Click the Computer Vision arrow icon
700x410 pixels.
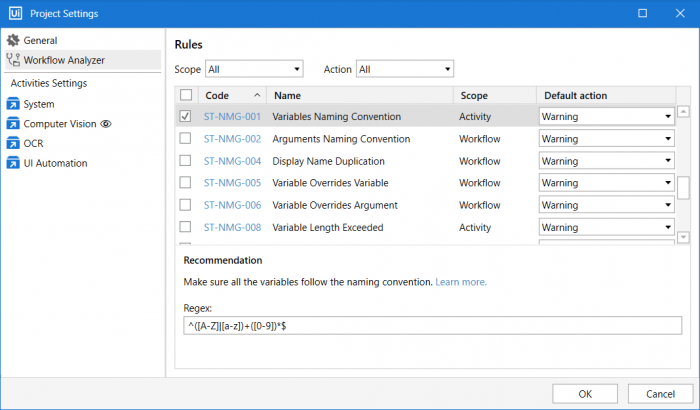[13, 124]
